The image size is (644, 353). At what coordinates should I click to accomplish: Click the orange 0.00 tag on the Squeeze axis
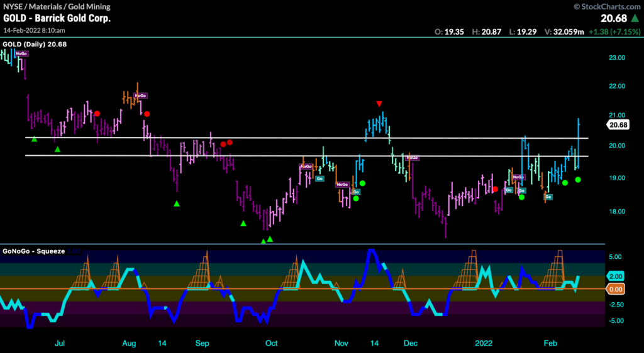tap(616, 289)
